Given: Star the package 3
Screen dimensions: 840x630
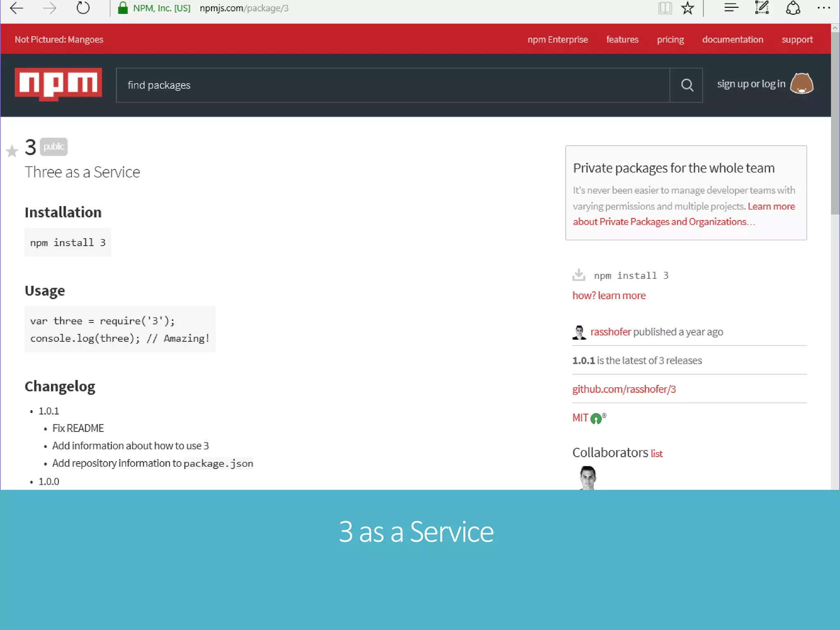Looking at the screenshot, I should point(12,151).
